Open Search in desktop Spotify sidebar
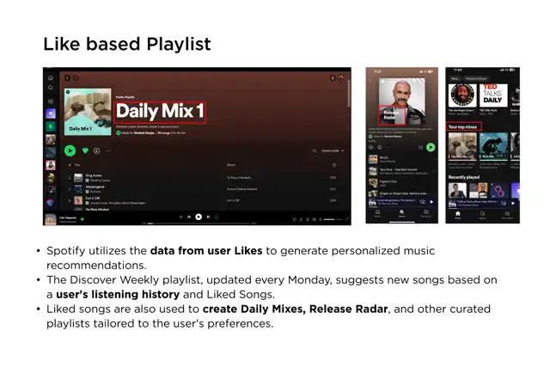 [51, 88]
